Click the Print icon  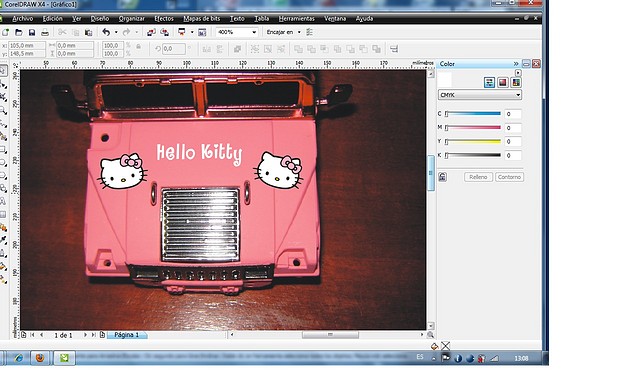click(x=45, y=32)
